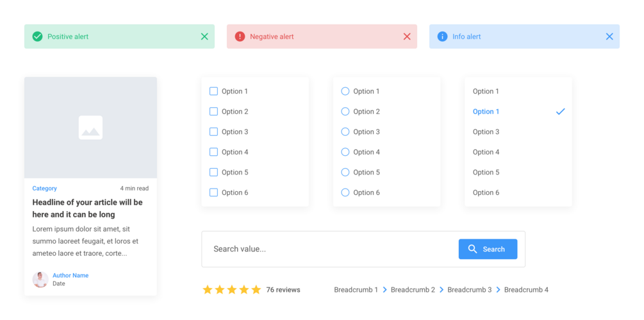Click the red exclamation icon in Negative alert
The height and width of the screenshot is (320, 644).
point(240,37)
